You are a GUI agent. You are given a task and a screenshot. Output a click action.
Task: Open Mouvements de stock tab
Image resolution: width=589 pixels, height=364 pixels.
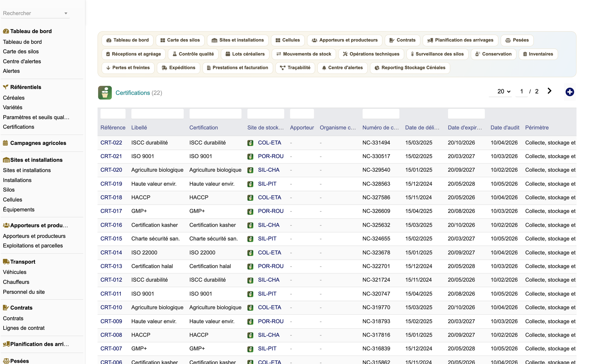coord(304,54)
